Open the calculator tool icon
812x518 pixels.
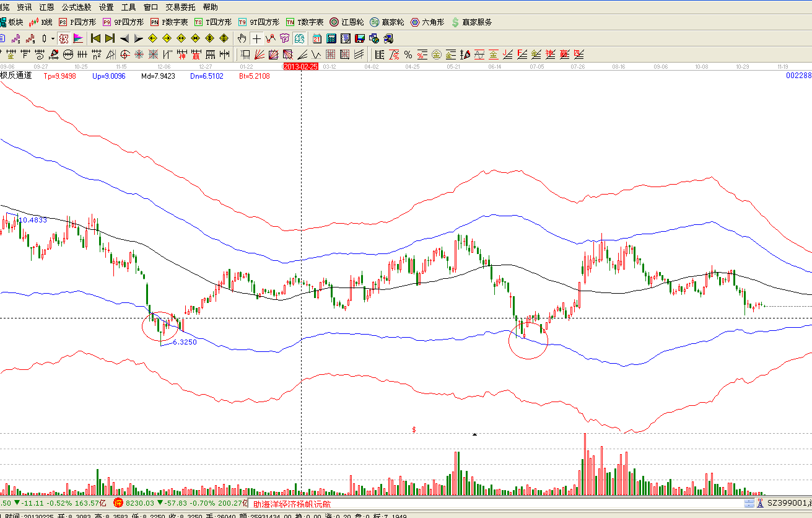(x=331, y=38)
